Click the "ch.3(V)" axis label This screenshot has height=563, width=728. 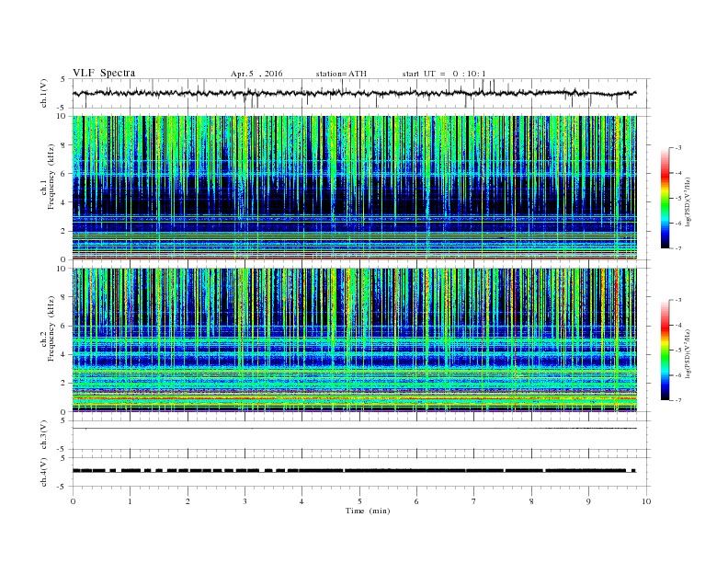click(44, 436)
